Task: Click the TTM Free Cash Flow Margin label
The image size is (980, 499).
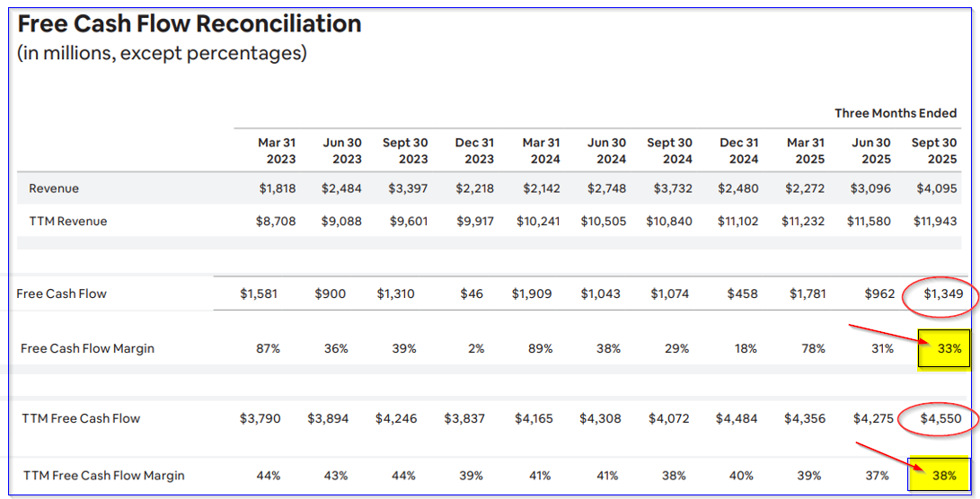Action: pos(104,475)
